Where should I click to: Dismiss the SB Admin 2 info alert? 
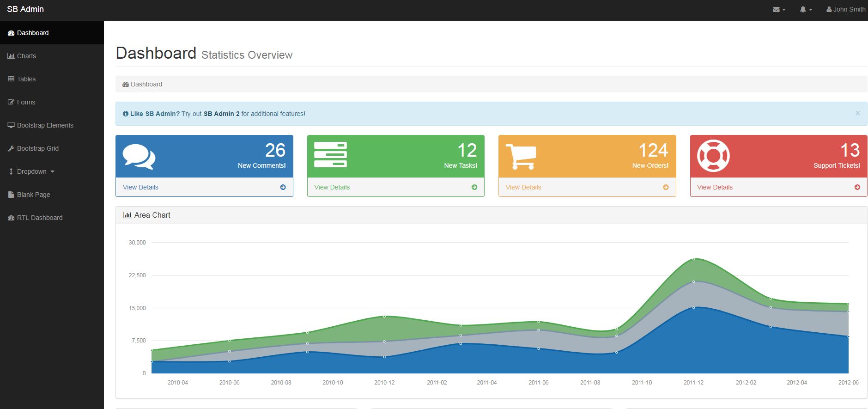click(x=857, y=113)
